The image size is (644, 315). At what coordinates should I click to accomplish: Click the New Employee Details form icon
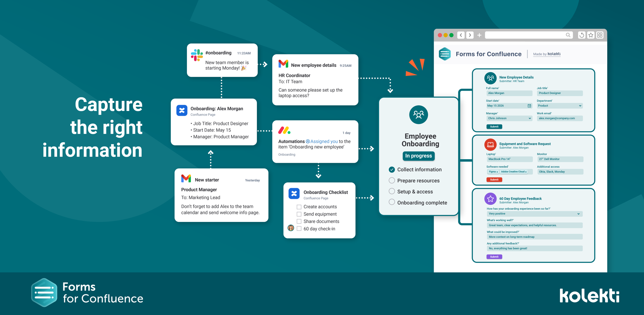(490, 78)
